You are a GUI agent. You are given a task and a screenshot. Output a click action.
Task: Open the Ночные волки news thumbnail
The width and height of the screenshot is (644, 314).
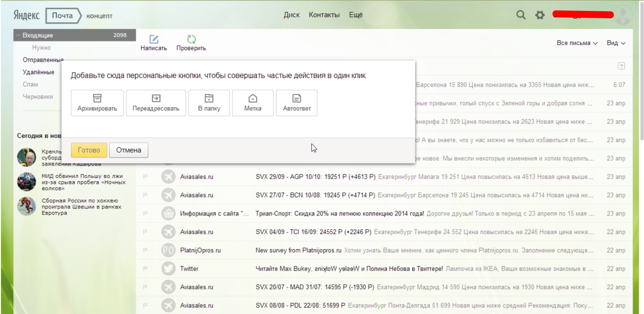pos(26,182)
